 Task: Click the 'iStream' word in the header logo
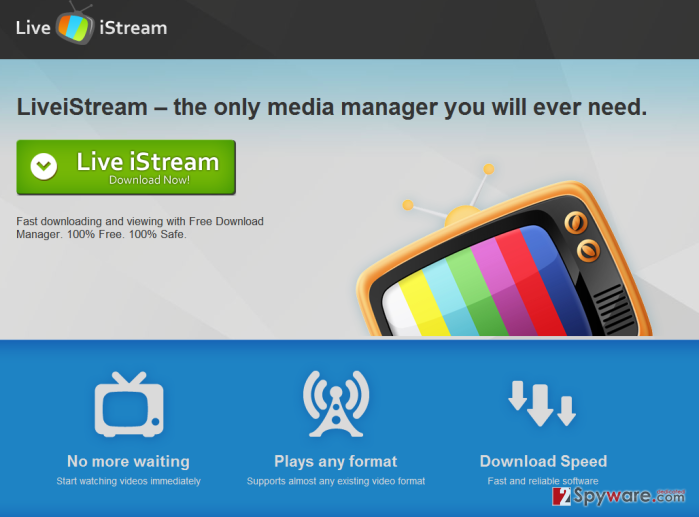click(x=133, y=28)
